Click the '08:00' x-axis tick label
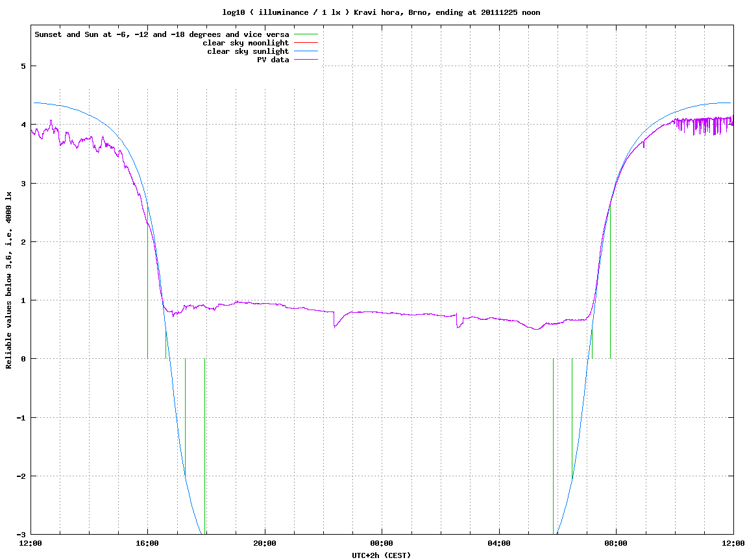 (x=617, y=543)
